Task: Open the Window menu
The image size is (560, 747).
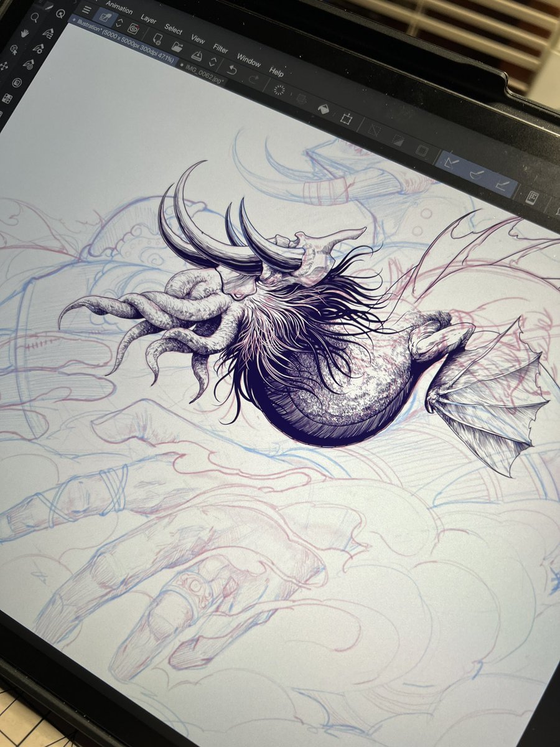Action: 249,61
